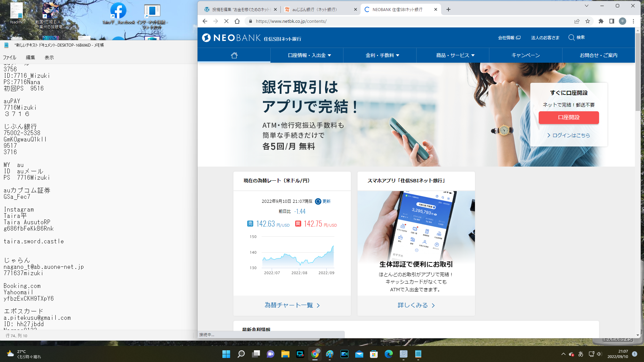Bookmark this page with the star icon
The height and width of the screenshot is (362, 644).
[x=588, y=21]
